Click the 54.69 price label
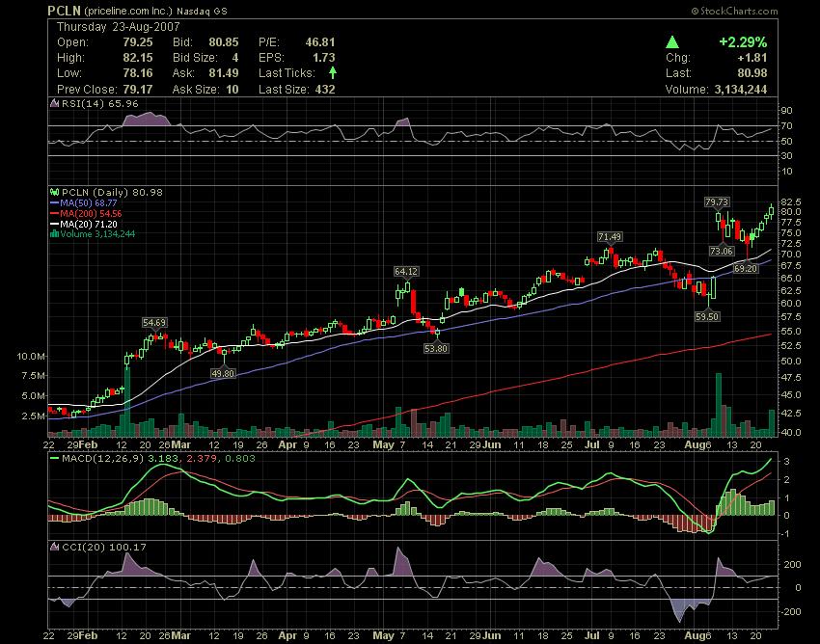The image size is (820, 644). (x=154, y=323)
